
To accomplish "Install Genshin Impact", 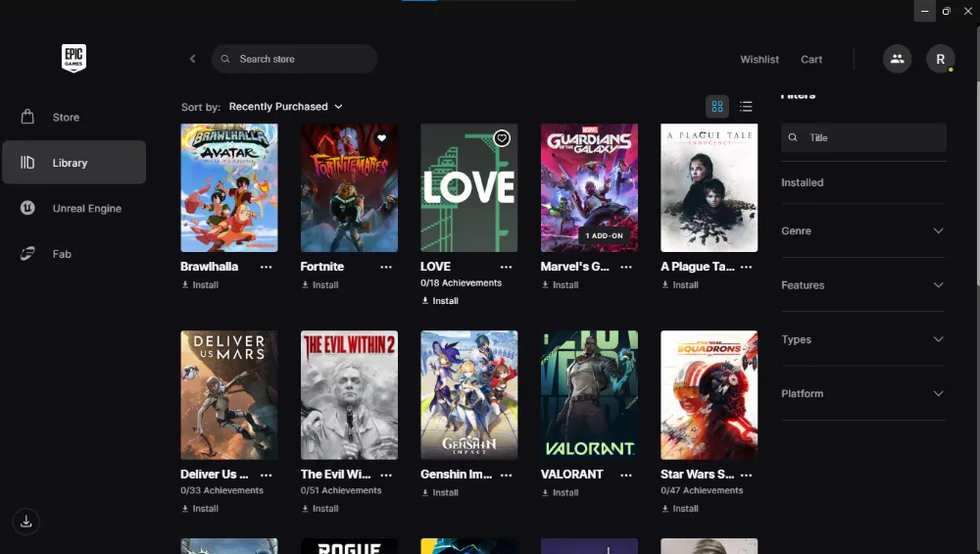I will pyautogui.click(x=440, y=493).
